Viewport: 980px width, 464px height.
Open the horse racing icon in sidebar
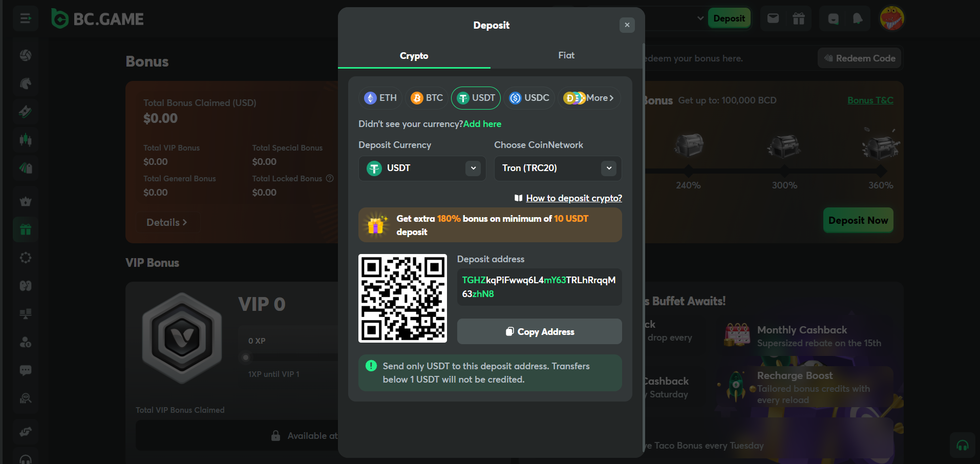point(26,83)
